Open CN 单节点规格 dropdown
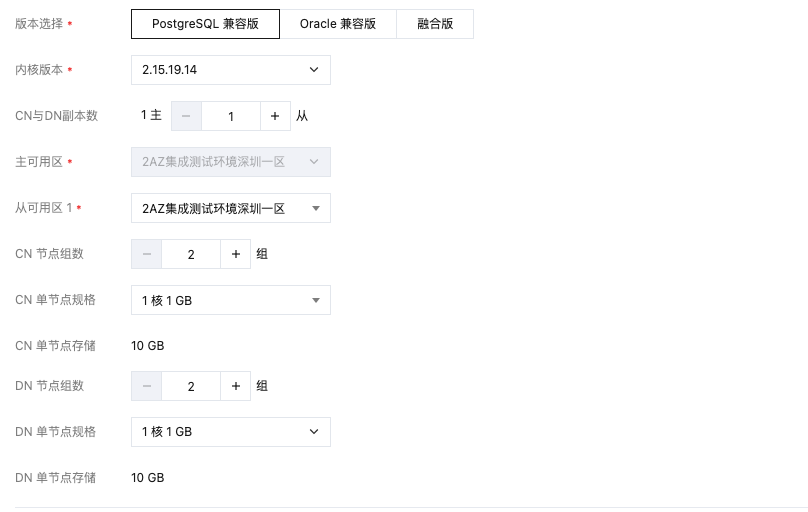808x512 pixels. pos(230,300)
